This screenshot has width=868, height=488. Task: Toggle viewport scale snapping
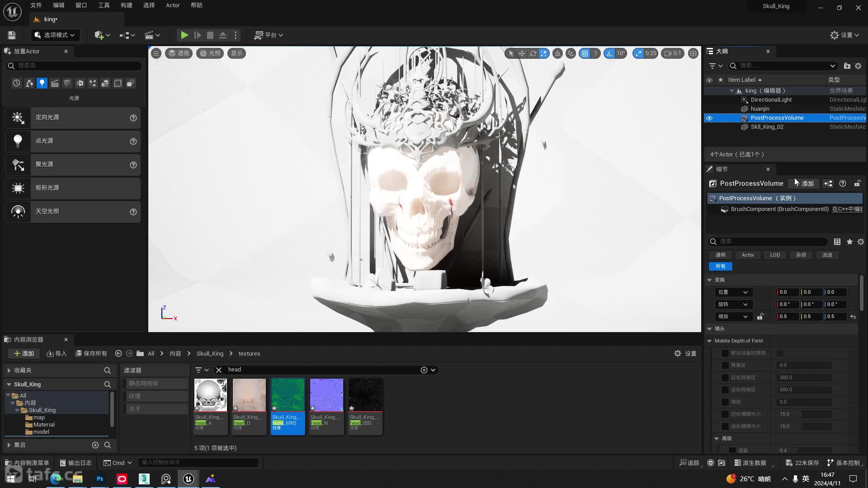(638, 53)
